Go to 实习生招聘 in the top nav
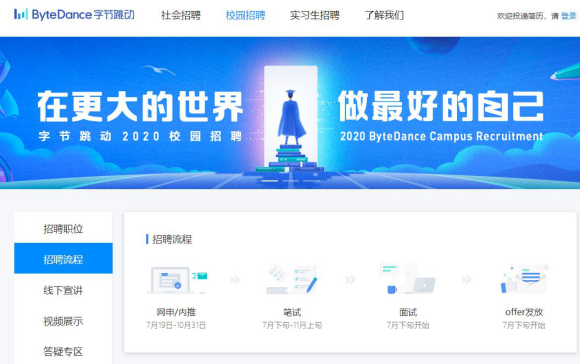This screenshot has width=580, height=364. click(x=315, y=16)
